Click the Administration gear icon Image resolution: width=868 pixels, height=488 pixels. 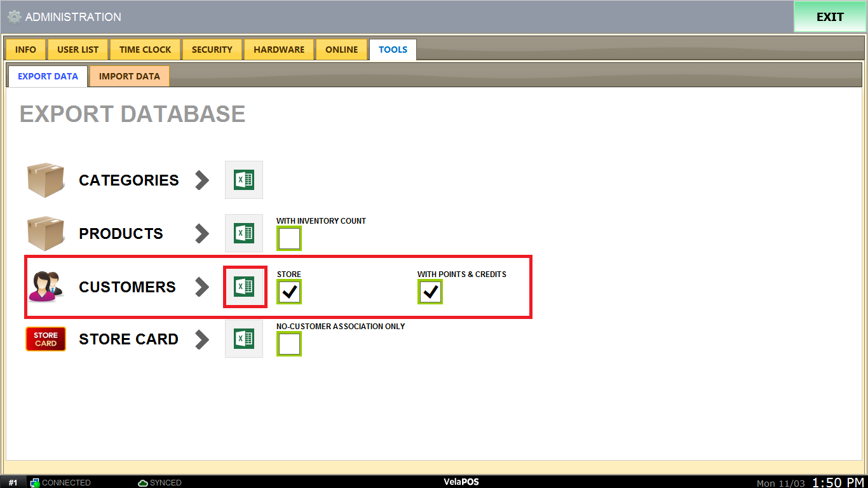14,17
